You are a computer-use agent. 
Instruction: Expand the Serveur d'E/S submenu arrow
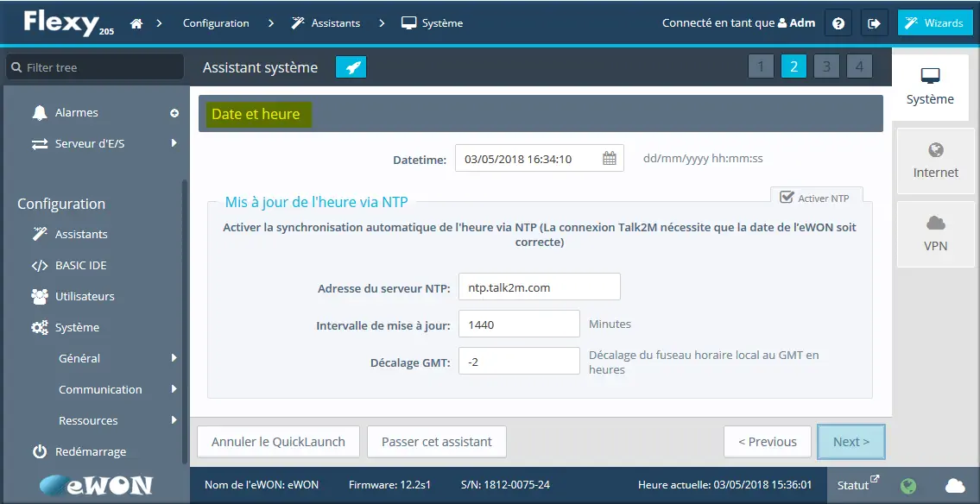[174, 143]
